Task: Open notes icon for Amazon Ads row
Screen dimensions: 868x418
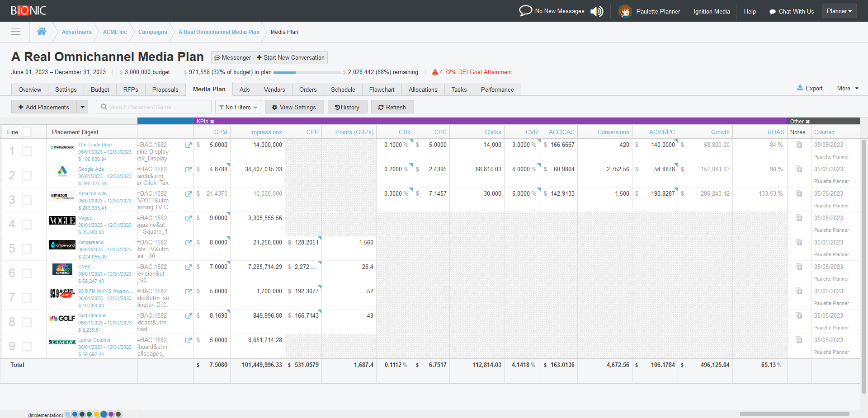Action: click(799, 193)
